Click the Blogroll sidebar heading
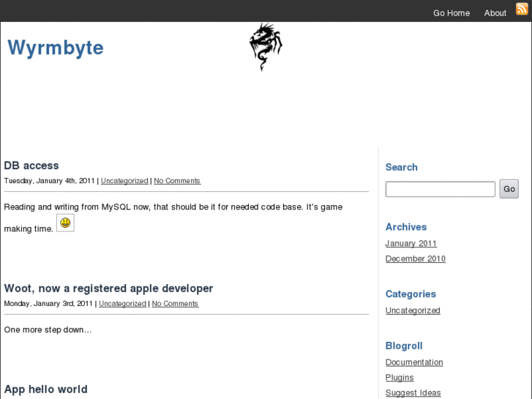The width and height of the screenshot is (532, 399). pos(404,346)
